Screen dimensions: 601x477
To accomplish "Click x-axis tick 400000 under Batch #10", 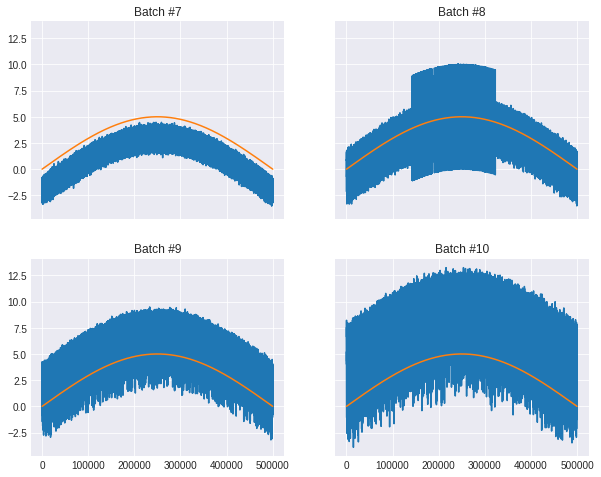I will coord(531,466).
